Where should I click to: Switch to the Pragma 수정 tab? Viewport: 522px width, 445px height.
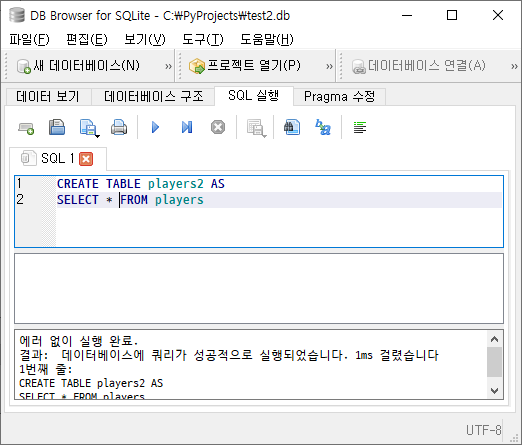(x=339, y=97)
